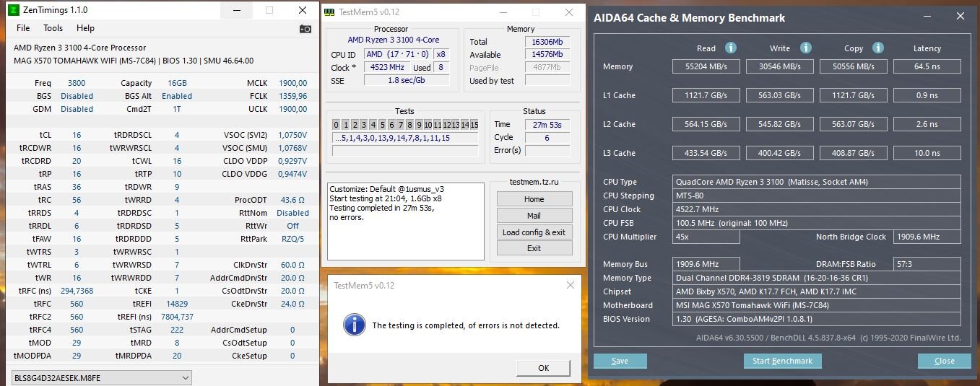Click the Home button in TestMem5

click(534, 199)
